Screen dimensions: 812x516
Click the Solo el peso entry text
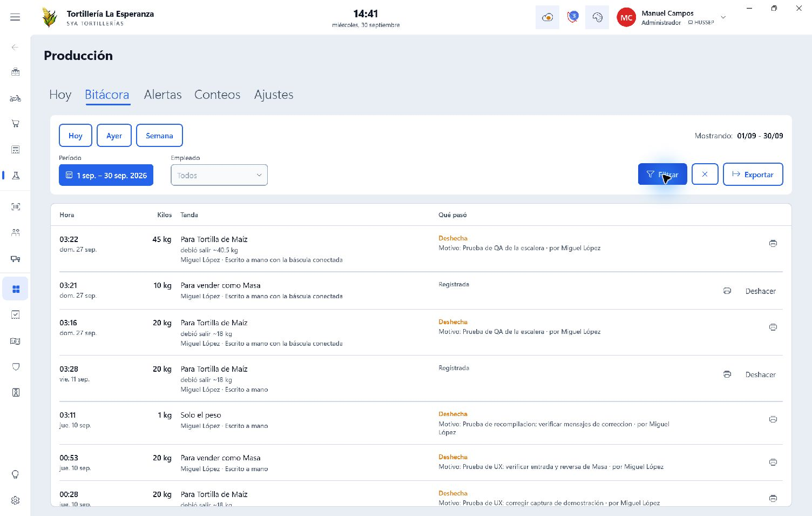pyautogui.click(x=201, y=415)
